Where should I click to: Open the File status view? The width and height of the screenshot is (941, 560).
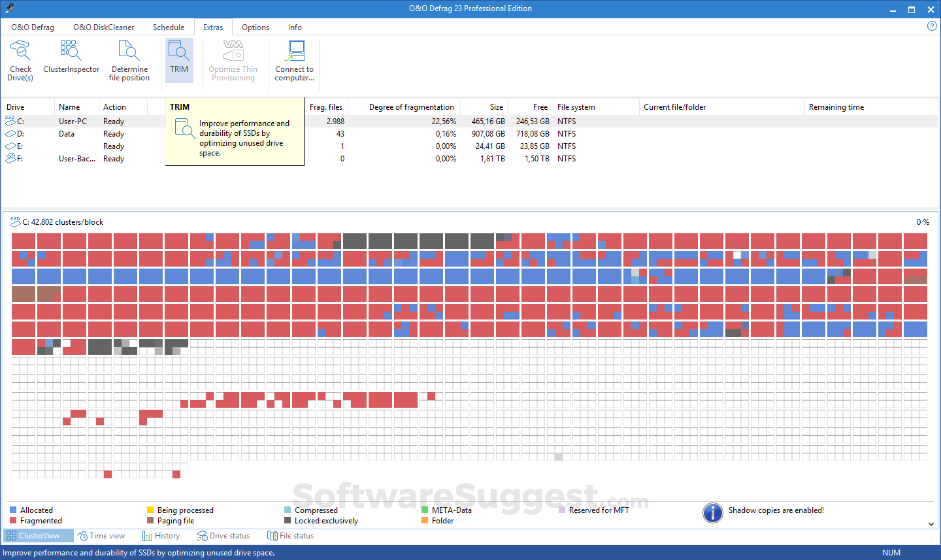coord(290,535)
